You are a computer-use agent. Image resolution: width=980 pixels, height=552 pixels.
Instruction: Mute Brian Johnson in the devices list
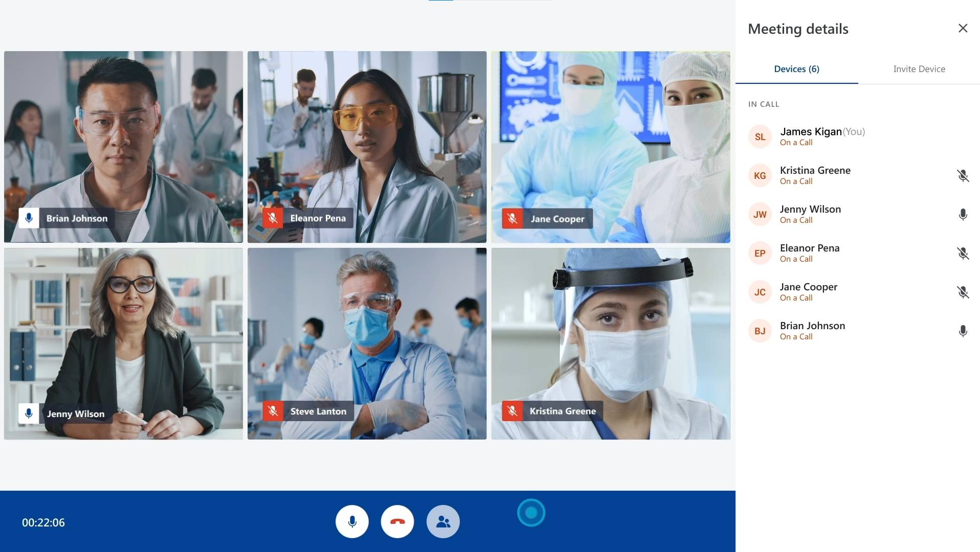point(962,331)
